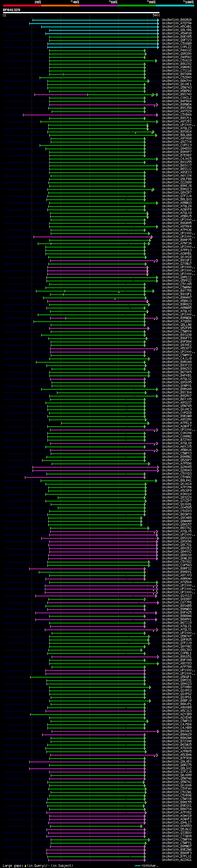Open hit UniRef100_A5CAB1
Viewport: 197px width, 868px height.
click(177, 26)
